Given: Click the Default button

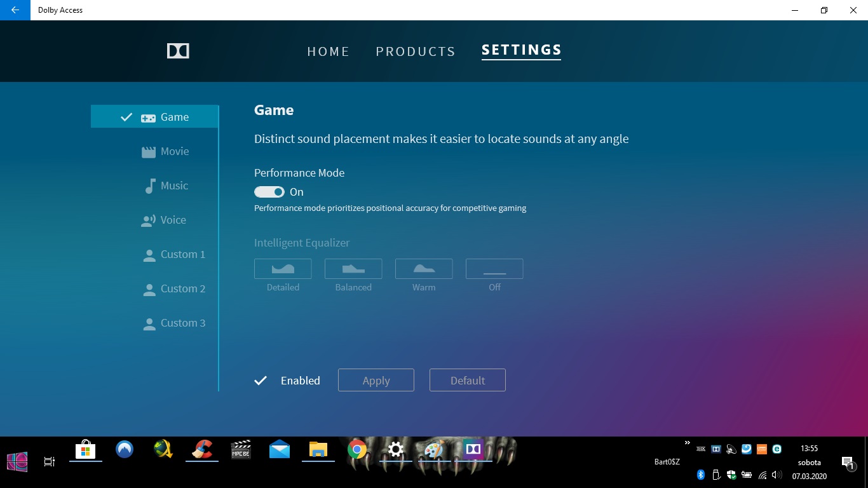Looking at the screenshot, I should (x=468, y=380).
